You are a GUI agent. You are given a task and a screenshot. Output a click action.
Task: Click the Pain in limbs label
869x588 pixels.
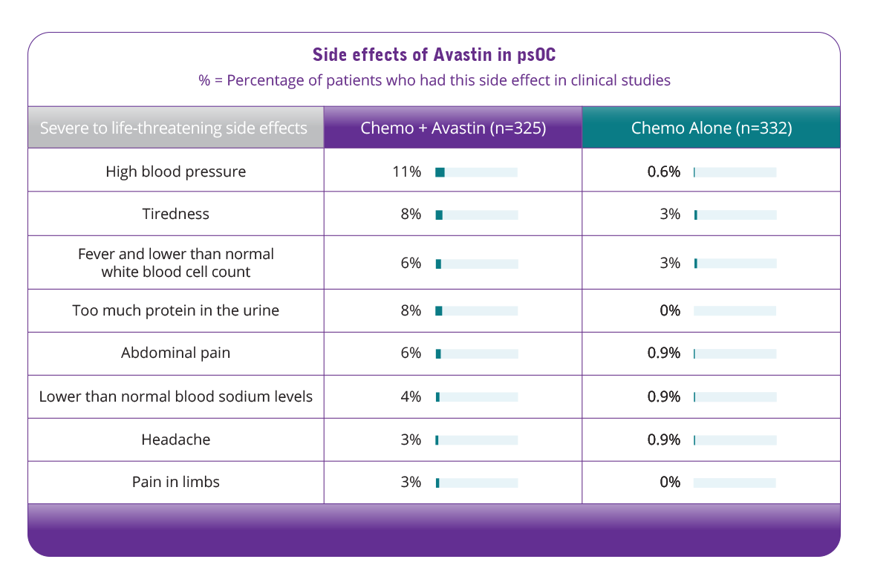pyautogui.click(x=176, y=482)
